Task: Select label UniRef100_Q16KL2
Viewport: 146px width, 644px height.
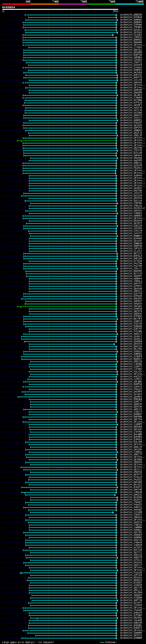Action: tap(131, 336)
